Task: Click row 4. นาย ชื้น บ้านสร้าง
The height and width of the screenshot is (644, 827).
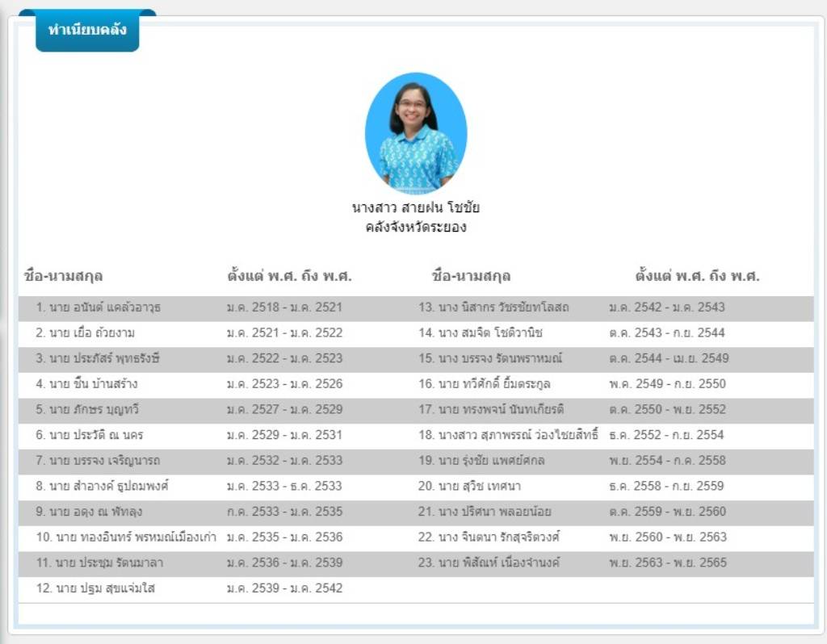Action: [x=86, y=383]
